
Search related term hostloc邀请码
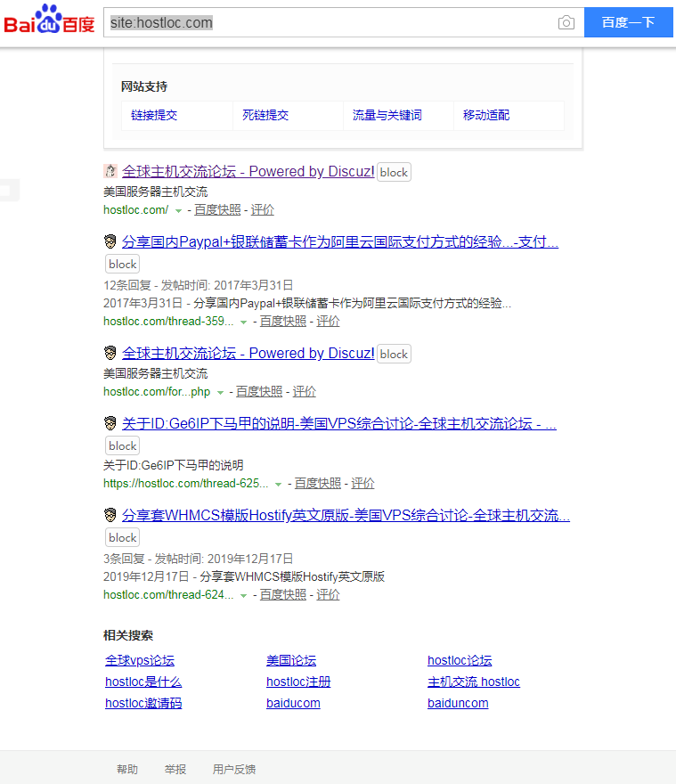(143, 704)
